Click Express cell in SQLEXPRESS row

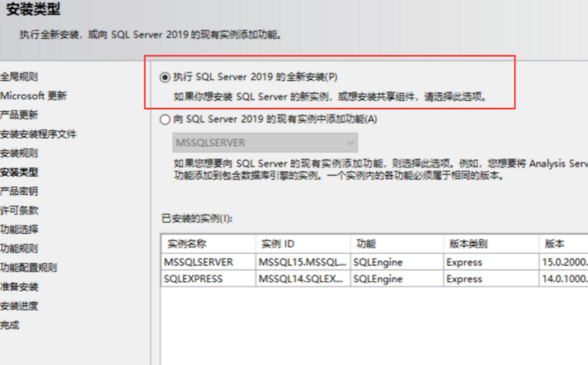point(491,279)
